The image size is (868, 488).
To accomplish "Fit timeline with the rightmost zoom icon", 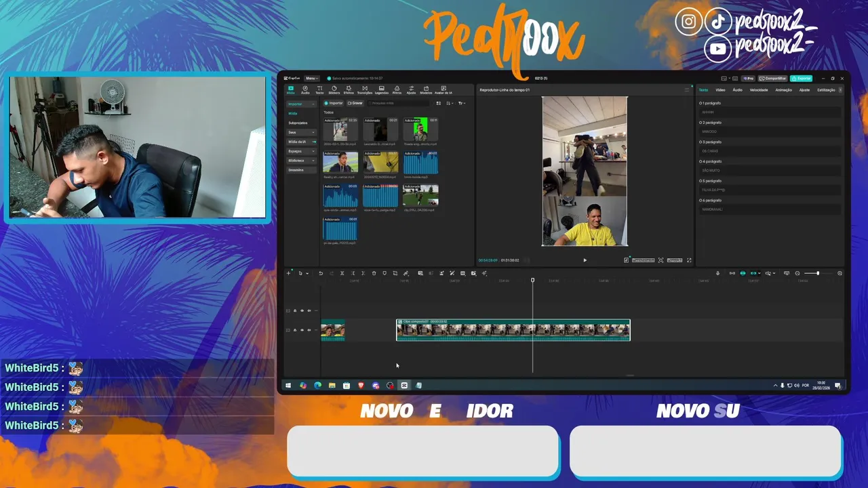I will tap(840, 273).
